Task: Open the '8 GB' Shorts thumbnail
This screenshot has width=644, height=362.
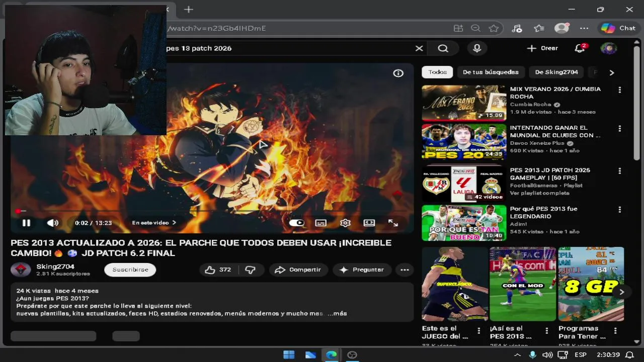Action: [591, 284]
